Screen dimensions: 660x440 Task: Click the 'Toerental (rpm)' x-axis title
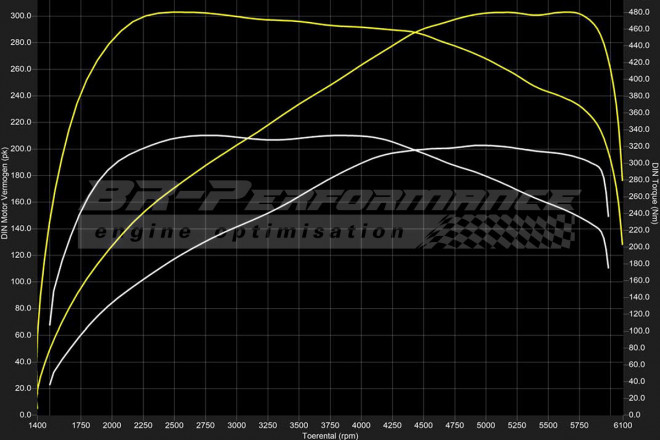[331, 435]
